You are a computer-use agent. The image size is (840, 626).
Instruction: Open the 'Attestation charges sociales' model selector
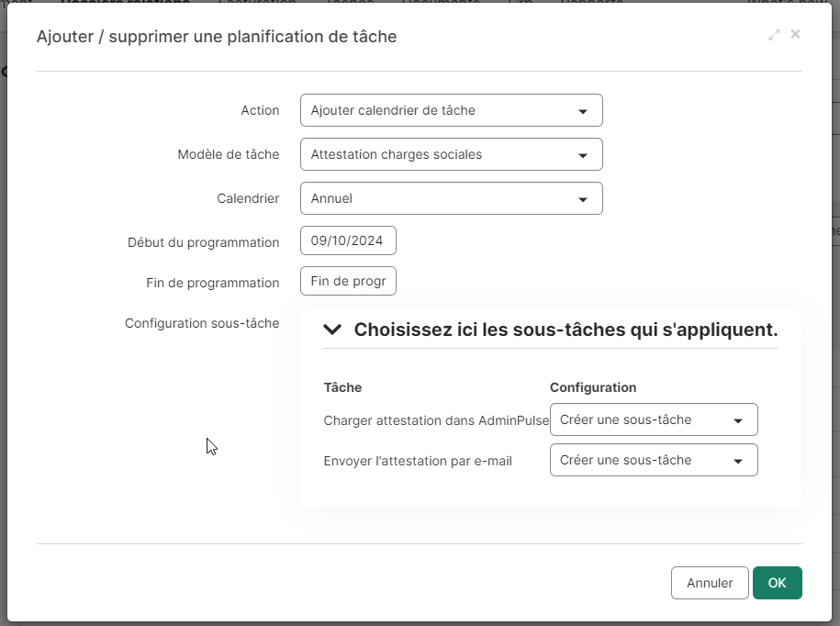click(452, 154)
